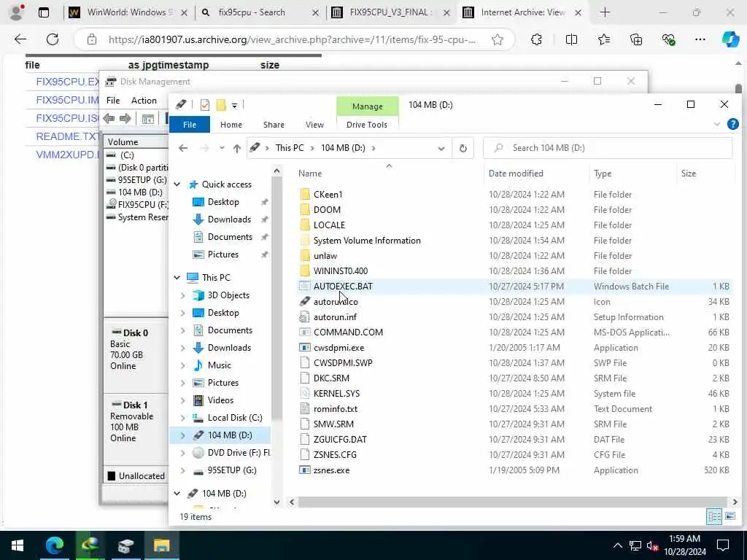Open a new browser tab
Viewport: 747px width, 560px height.
(x=605, y=12)
